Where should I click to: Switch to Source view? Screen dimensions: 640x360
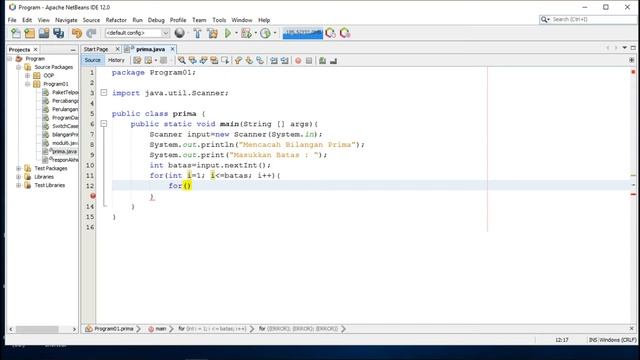tap(92, 60)
